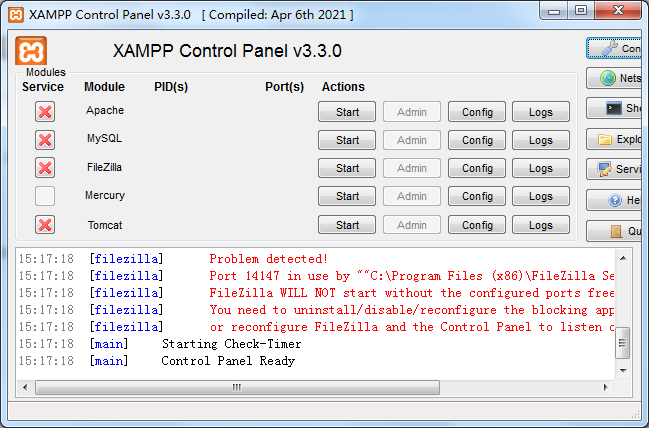Viewport: 649px width, 428px height.
Task: Start the Mercury module
Action: tap(347, 196)
